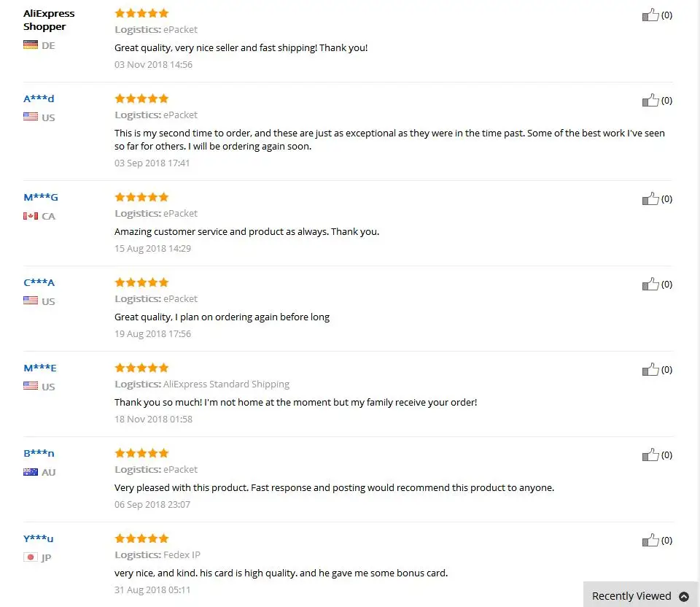Screen dimensions: 700x607
Task: Click the helpful thumb on B***n's review
Action: pyautogui.click(x=650, y=455)
